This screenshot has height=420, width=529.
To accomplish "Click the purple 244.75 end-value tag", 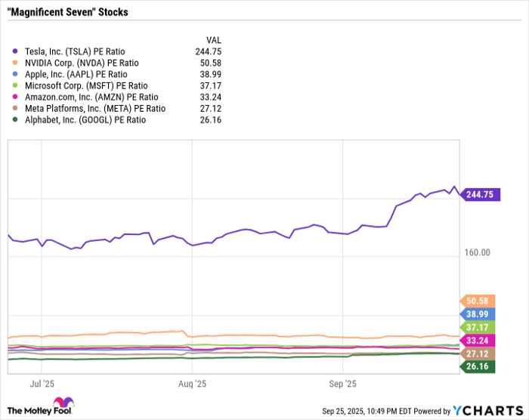I will 477,194.
